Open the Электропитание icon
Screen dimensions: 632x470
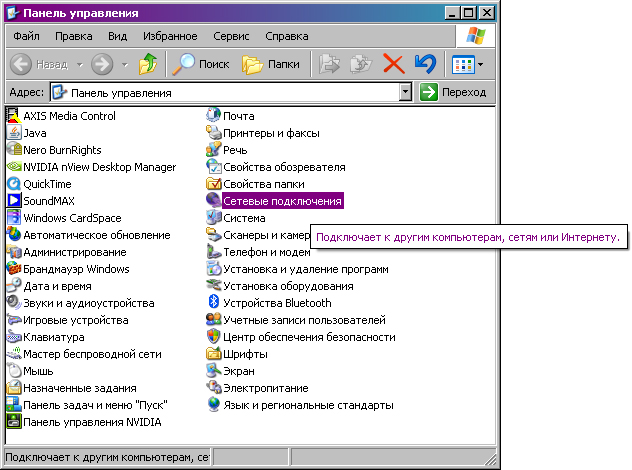pyautogui.click(x=213, y=388)
